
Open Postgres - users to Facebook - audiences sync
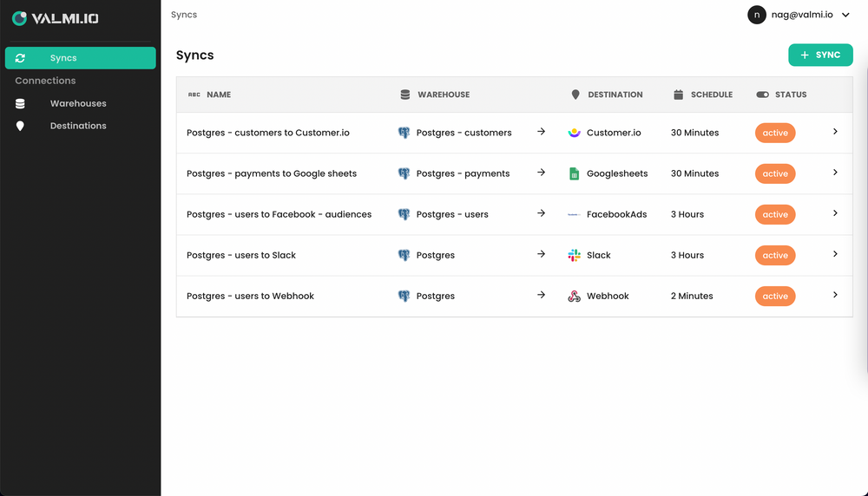[x=279, y=214]
